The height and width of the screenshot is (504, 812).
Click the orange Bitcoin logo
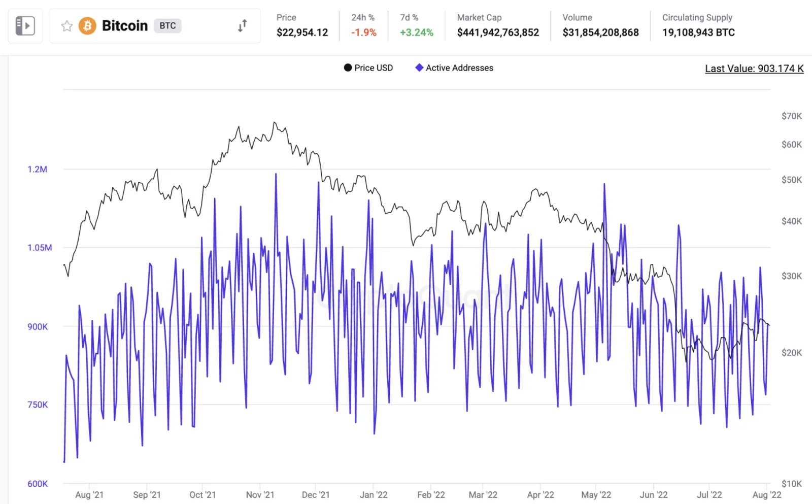coord(87,26)
